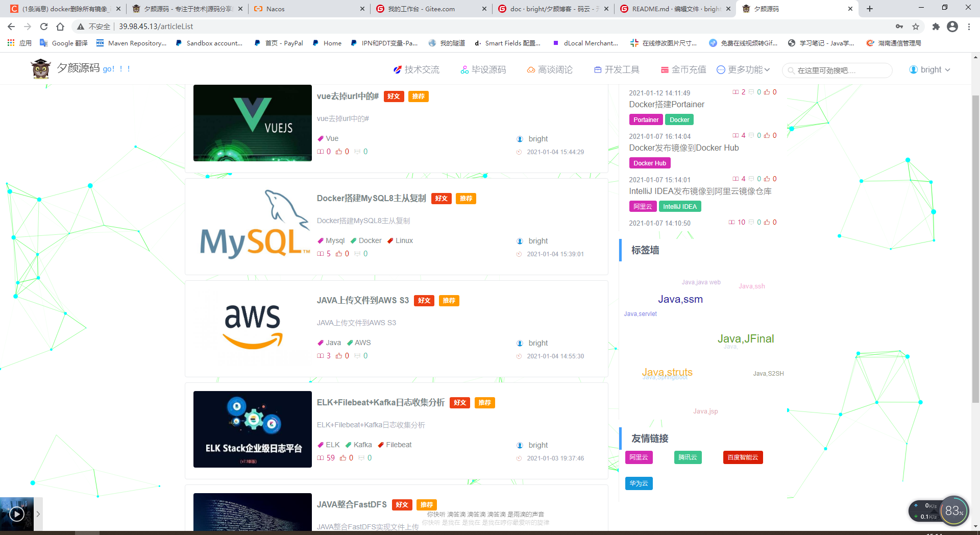Open Chrome profile avatar icon
The height and width of the screenshot is (535, 980).
(952, 27)
